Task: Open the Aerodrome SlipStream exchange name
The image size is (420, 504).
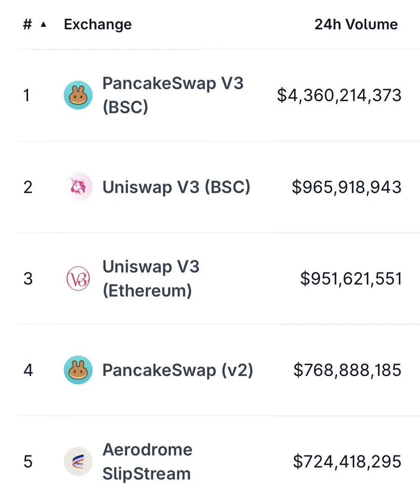Action: 147,462
